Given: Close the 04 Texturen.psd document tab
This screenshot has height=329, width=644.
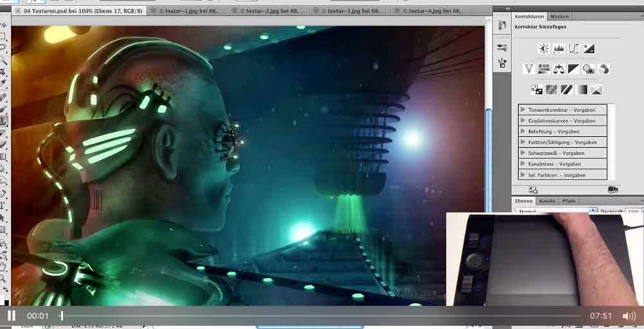Looking at the screenshot, I should (17, 11).
